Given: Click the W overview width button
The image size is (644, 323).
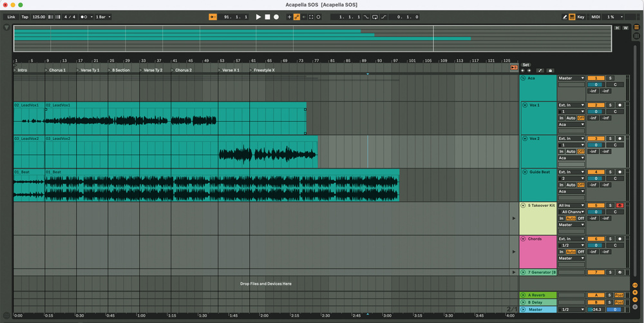Looking at the screenshot, I should pyautogui.click(x=625, y=28).
